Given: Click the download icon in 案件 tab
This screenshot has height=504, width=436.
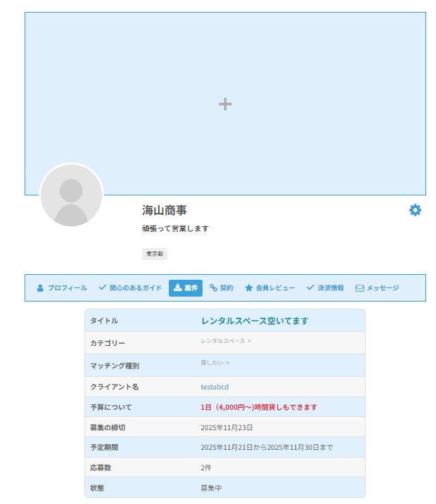Looking at the screenshot, I should pos(178,287).
